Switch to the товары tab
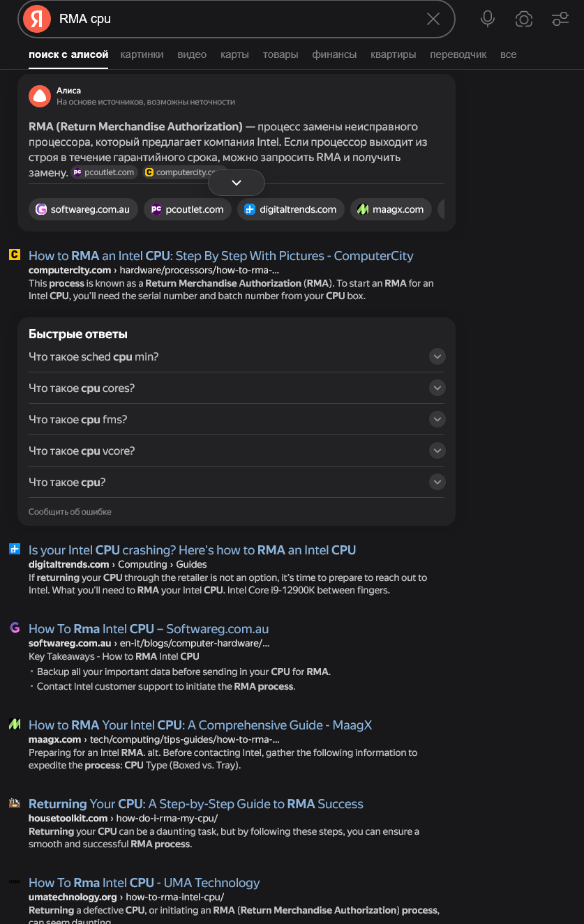 [280, 54]
